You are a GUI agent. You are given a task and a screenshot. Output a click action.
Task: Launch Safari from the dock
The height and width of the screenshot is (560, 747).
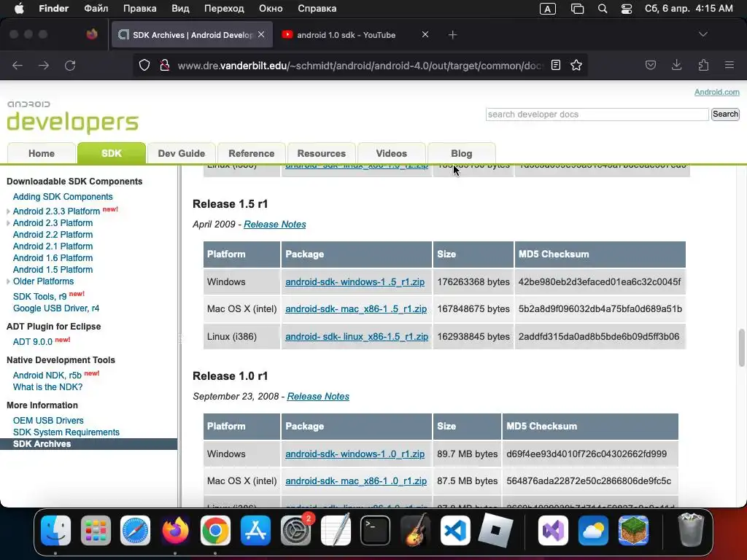(135, 531)
